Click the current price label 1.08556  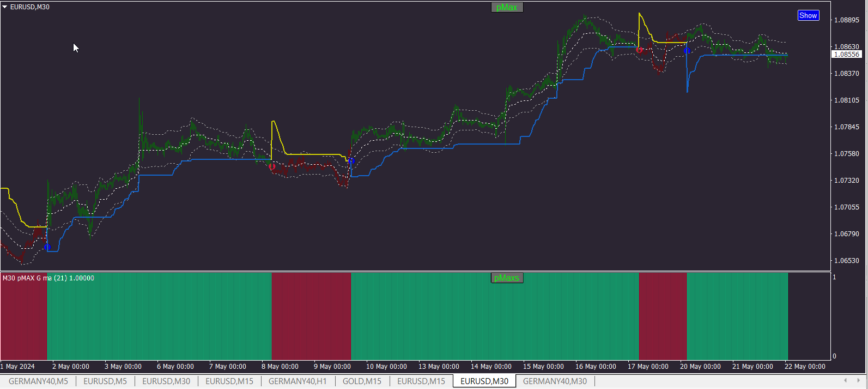pyautogui.click(x=847, y=55)
